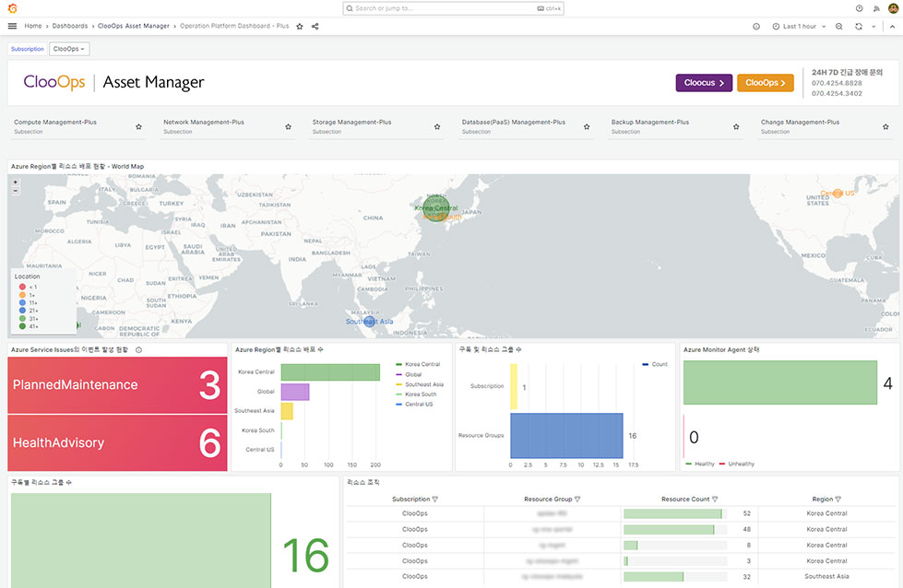The width and height of the screenshot is (903, 588).
Task: Open Storage Management-Plus link
Action: point(351,122)
